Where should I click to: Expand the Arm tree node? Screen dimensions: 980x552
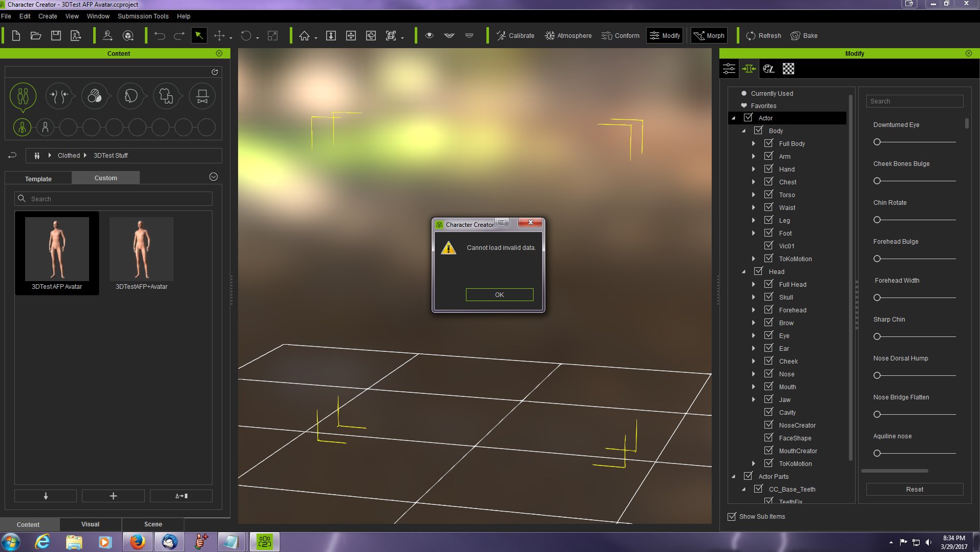(754, 156)
